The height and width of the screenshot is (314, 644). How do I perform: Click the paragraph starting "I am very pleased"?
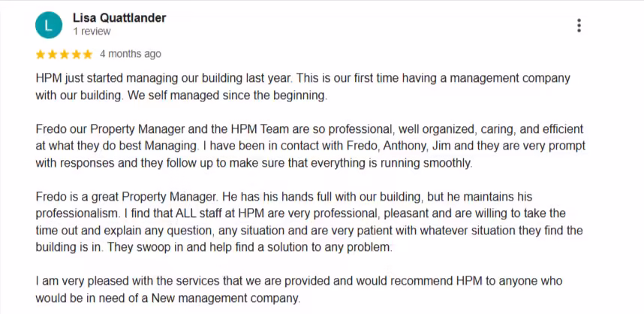pyautogui.click(x=300, y=290)
